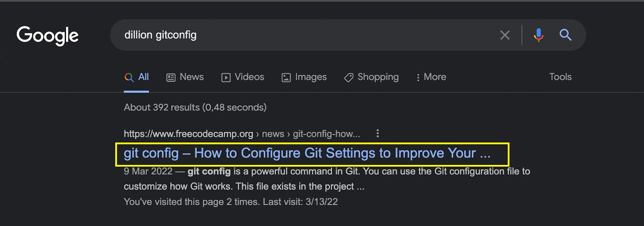Click the newspaper icon for News
Viewport: 644px width, 226px height.
point(171,78)
